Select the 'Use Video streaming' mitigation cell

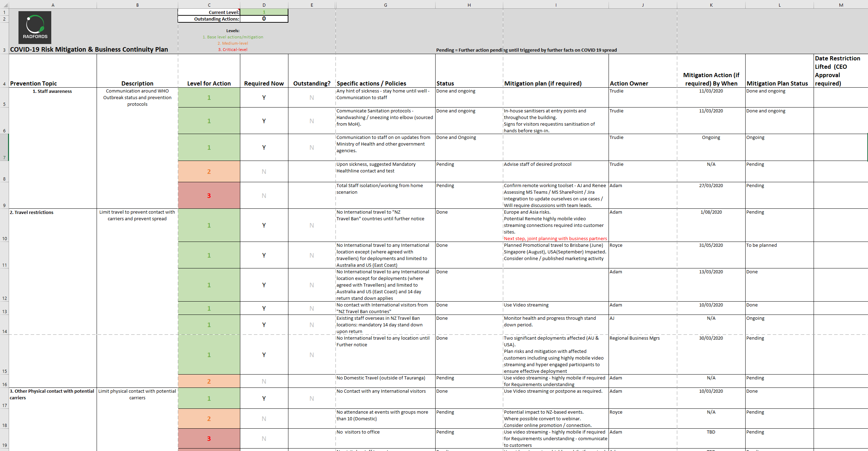pyautogui.click(x=556, y=308)
